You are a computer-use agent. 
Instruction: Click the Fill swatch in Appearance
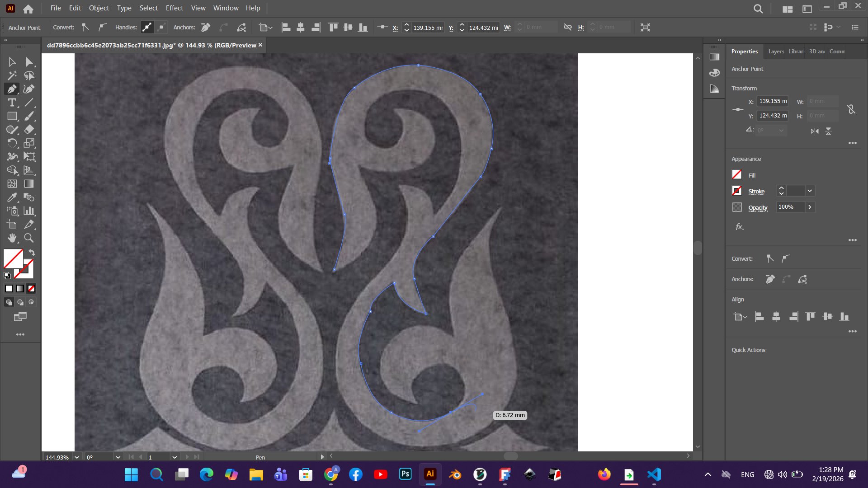(x=737, y=174)
